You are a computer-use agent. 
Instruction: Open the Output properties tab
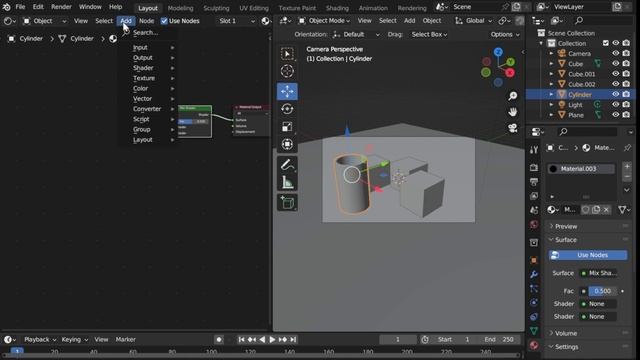pyautogui.click(x=534, y=182)
